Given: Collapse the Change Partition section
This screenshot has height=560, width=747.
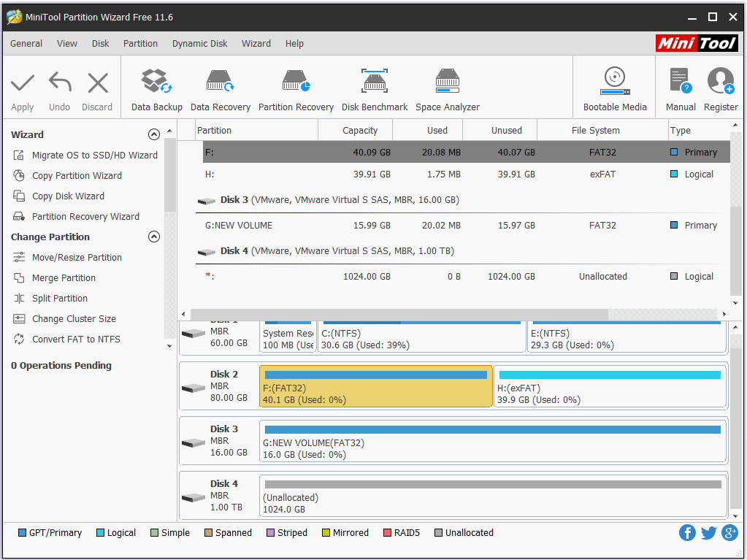Looking at the screenshot, I should coord(154,237).
